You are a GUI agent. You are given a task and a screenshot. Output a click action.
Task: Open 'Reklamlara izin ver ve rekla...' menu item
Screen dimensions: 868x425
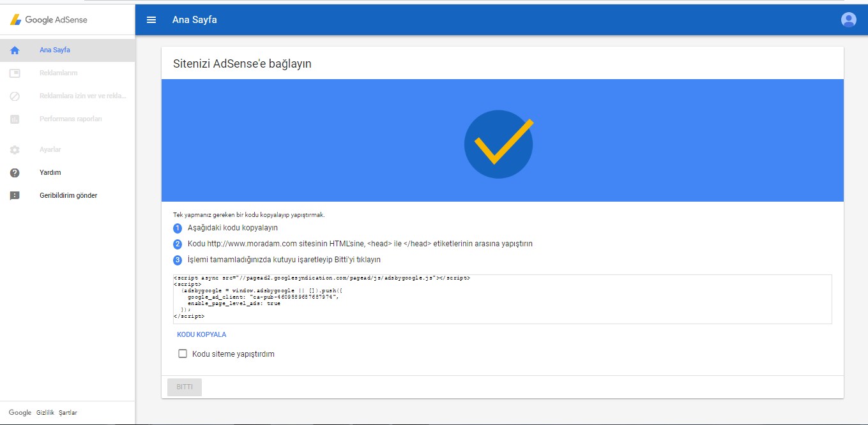pos(67,96)
